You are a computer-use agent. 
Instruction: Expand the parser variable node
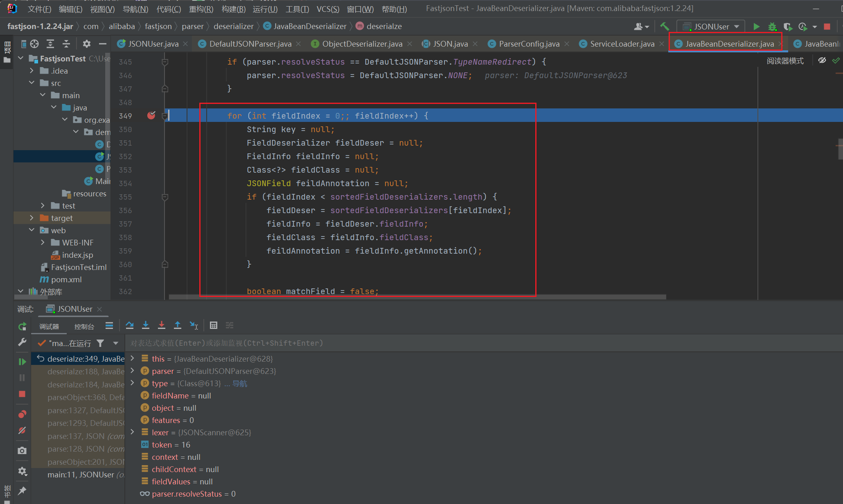pyautogui.click(x=132, y=371)
